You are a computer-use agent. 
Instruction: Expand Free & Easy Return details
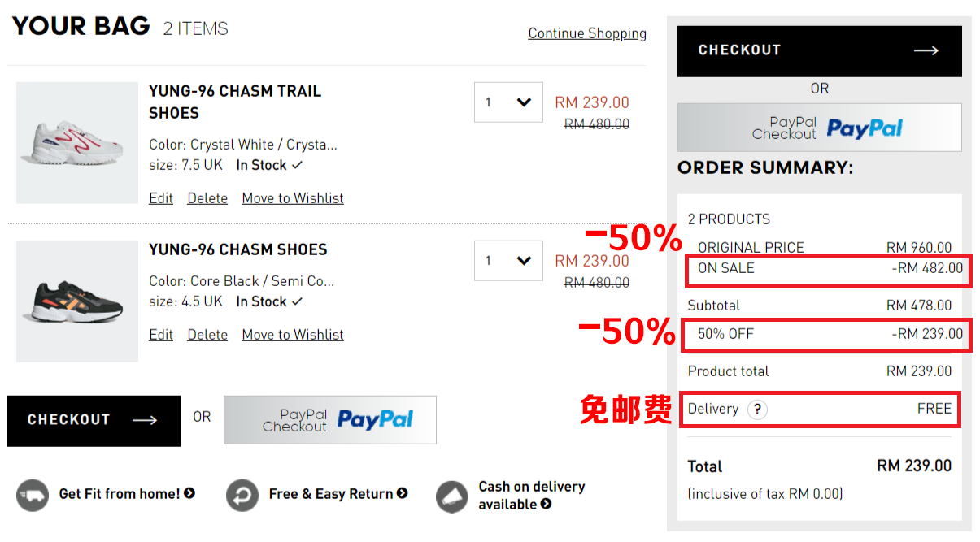click(403, 493)
